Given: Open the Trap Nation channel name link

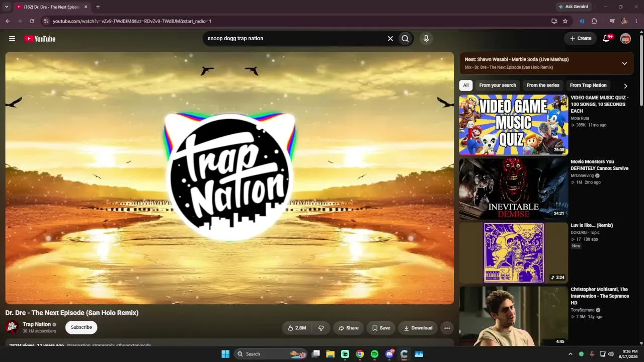Looking at the screenshot, I should [37, 324].
